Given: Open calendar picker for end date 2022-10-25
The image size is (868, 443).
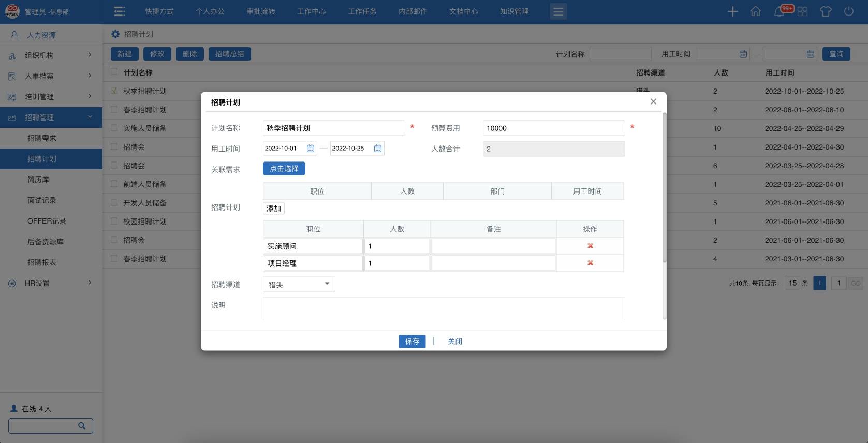Looking at the screenshot, I should click(x=377, y=149).
